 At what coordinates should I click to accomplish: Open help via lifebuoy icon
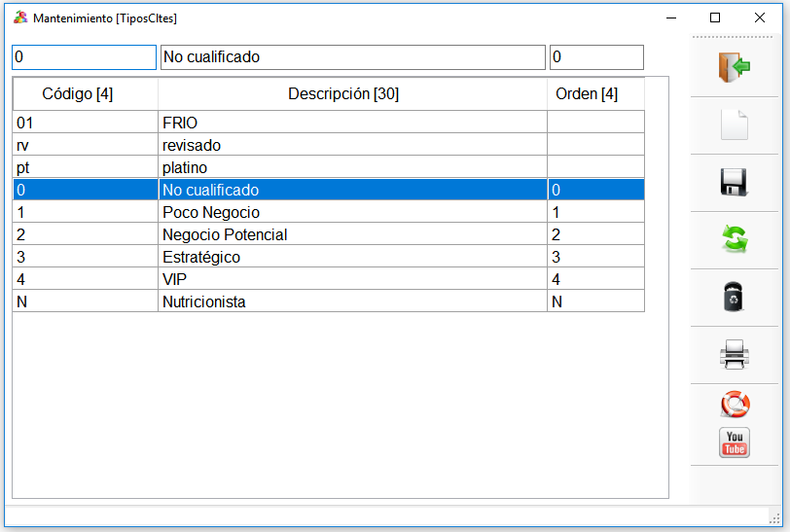tap(736, 405)
